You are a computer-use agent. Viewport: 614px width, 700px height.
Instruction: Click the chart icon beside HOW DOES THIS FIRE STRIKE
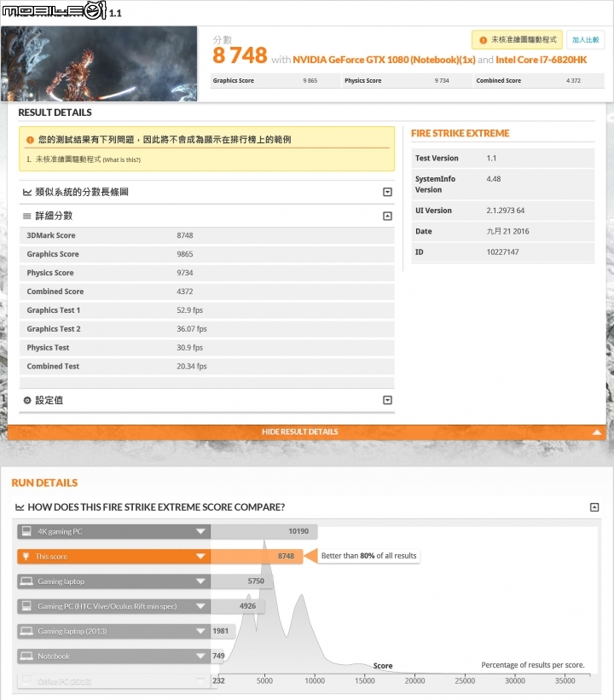coord(20,507)
